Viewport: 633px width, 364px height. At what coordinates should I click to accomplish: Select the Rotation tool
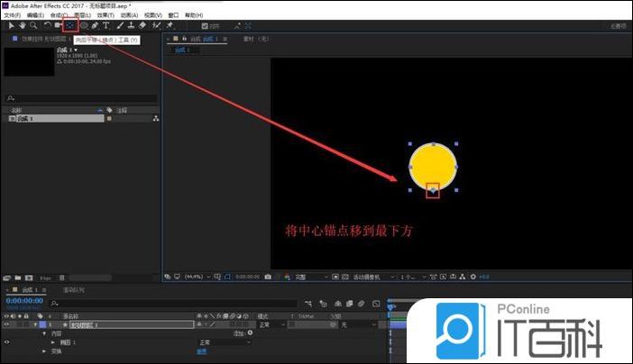pos(48,25)
